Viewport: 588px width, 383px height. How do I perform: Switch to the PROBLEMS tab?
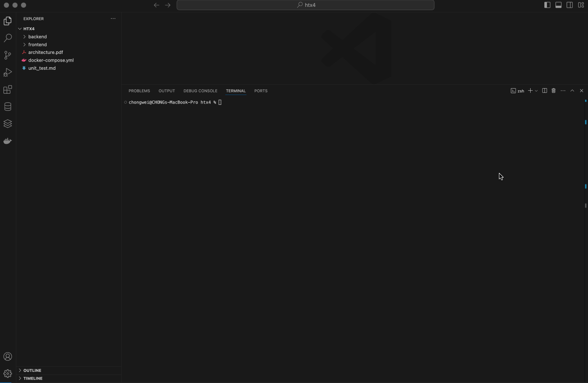tap(139, 91)
